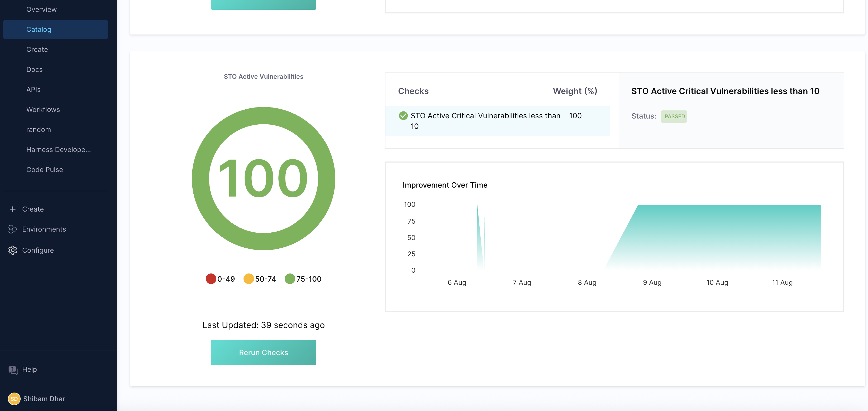Open the Overview sidebar item
The image size is (868, 411).
(41, 9)
